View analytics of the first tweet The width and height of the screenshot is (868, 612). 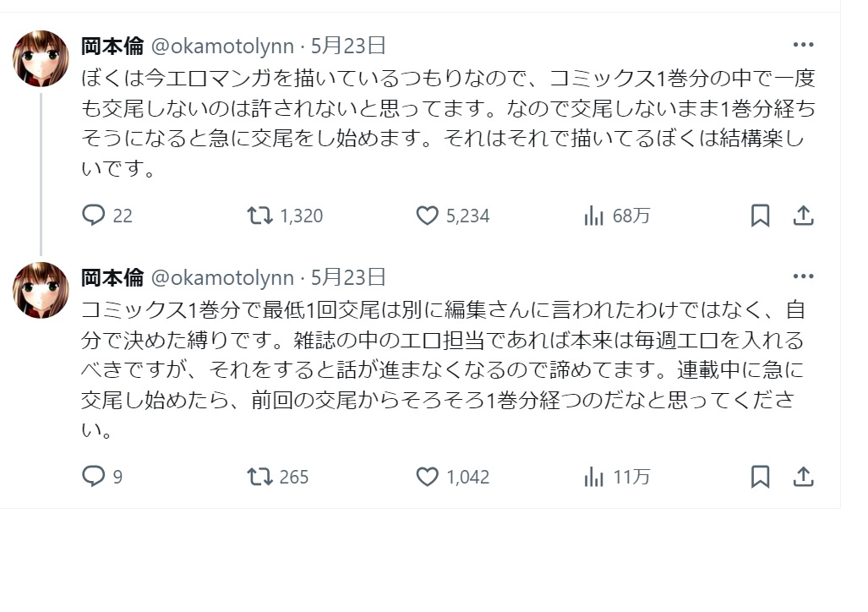[x=594, y=216]
